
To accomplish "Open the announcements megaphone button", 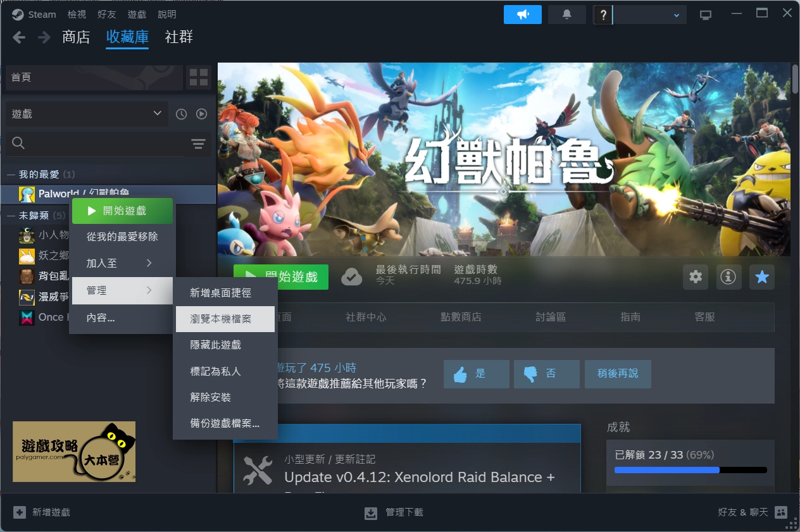I will click(523, 15).
